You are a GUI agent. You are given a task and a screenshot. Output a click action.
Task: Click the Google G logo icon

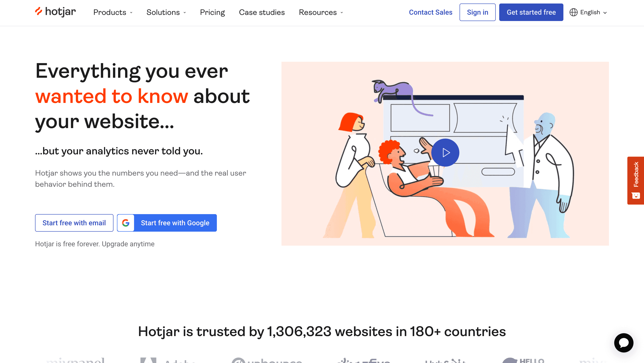point(126,223)
